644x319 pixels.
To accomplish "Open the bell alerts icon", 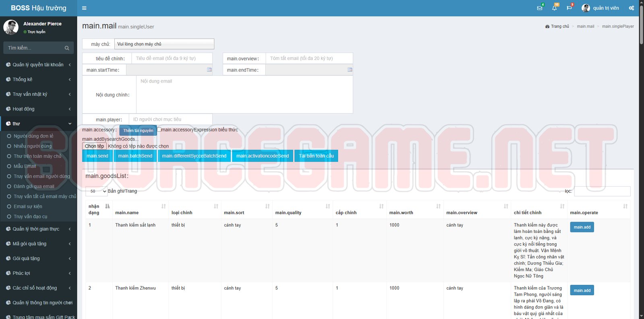I will (554, 8).
